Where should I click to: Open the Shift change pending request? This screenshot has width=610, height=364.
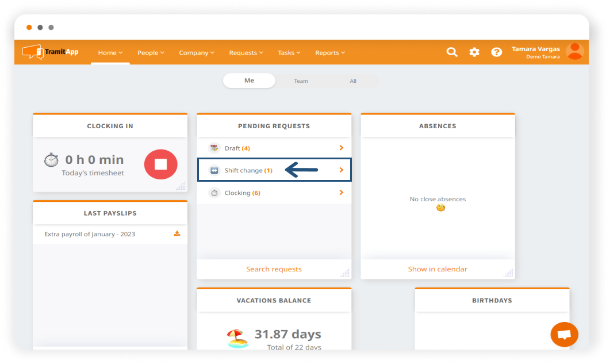[x=248, y=171]
